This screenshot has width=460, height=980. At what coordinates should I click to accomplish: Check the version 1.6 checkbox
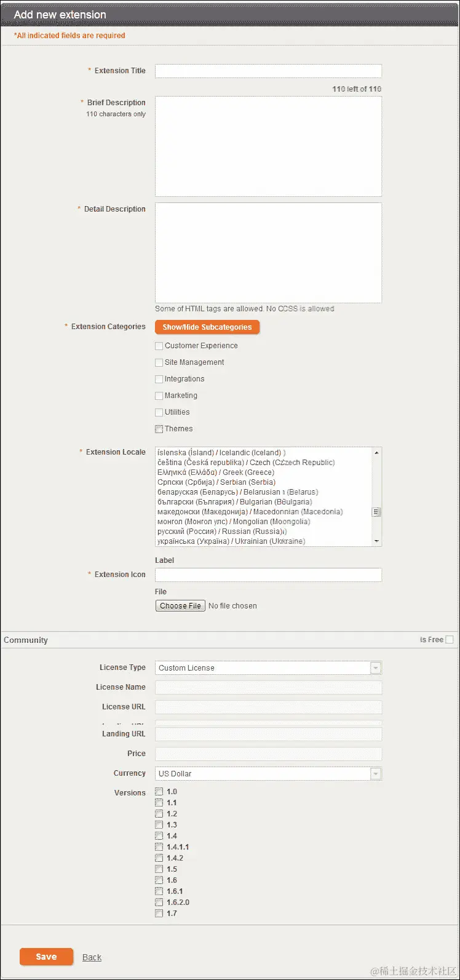click(x=159, y=880)
